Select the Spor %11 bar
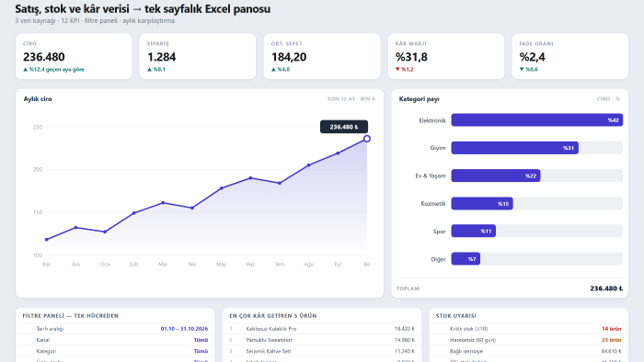Viewport: 644px width, 362px height. [x=474, y=232]
